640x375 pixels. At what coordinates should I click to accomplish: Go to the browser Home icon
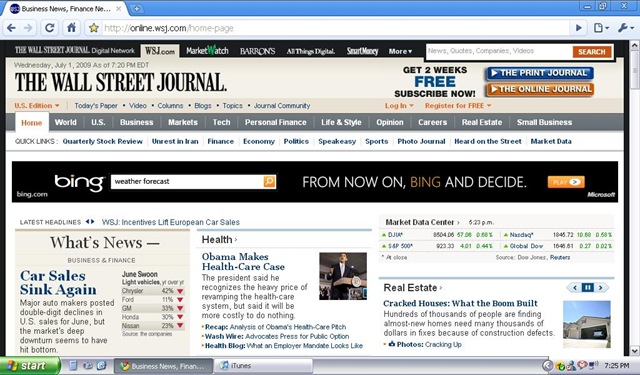[x=71, y=28]
